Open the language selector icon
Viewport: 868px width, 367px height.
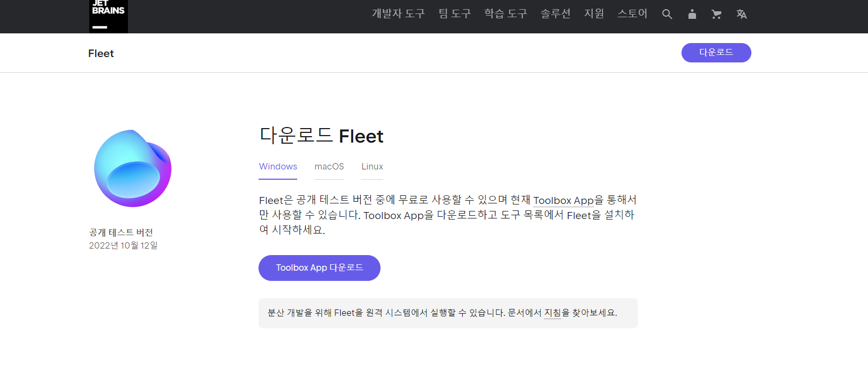point(742,14)
